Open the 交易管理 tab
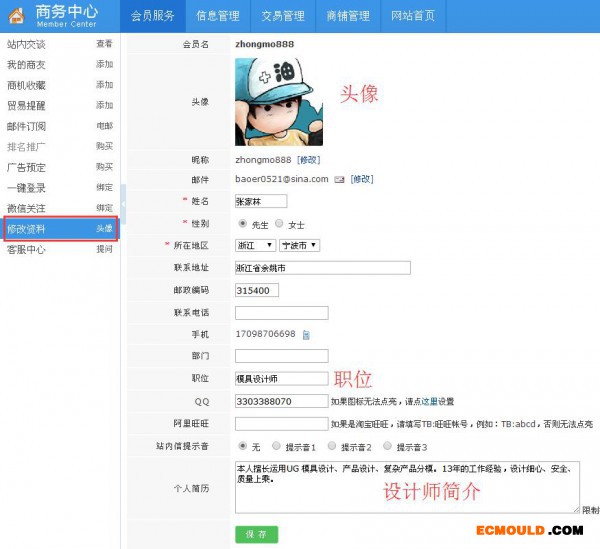The image size is (600, 549). (x=283, y=16)
